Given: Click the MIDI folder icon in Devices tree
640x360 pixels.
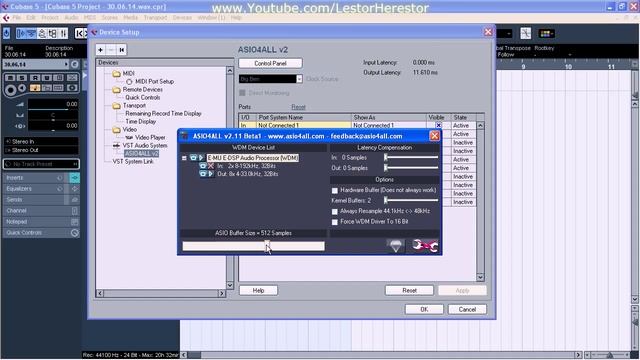Looking at the screenshot, I should 117,73.
